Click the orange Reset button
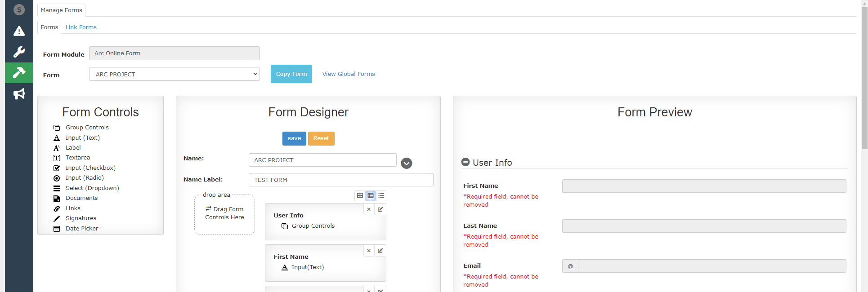Image resolution: width=868 pixels, height=292 pixels. pyautogui.click(x=321, y=138)
